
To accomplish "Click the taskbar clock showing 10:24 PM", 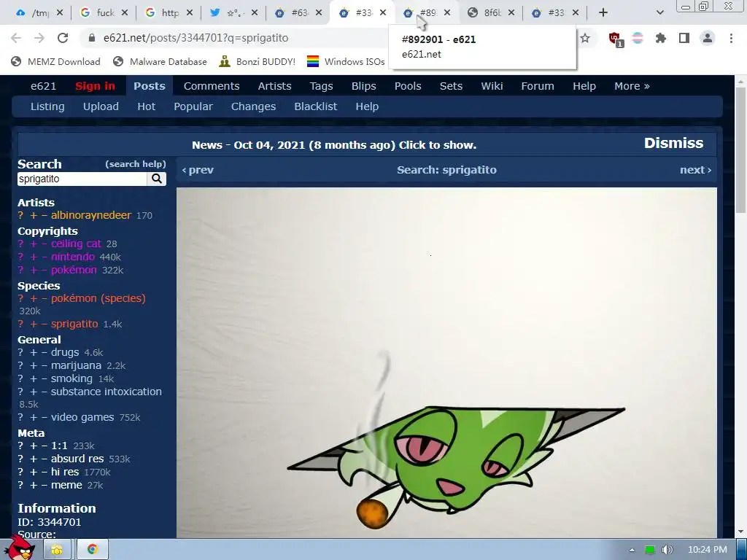I will pos(708,550).
